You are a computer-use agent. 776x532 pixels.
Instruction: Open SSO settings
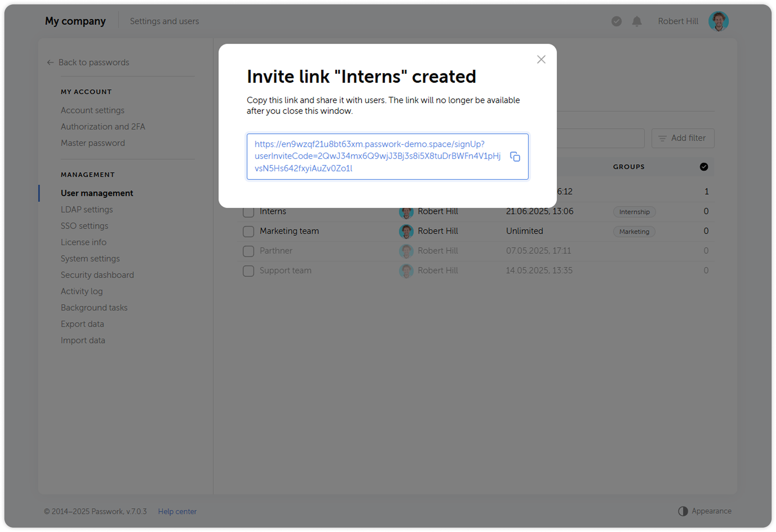[84, 226]
